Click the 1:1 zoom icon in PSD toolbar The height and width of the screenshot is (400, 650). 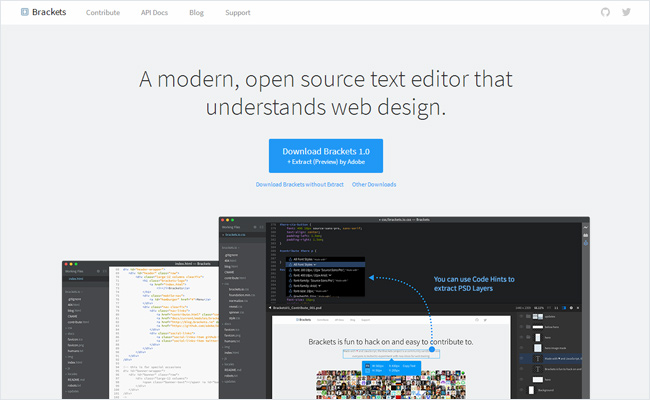point(556,308)
